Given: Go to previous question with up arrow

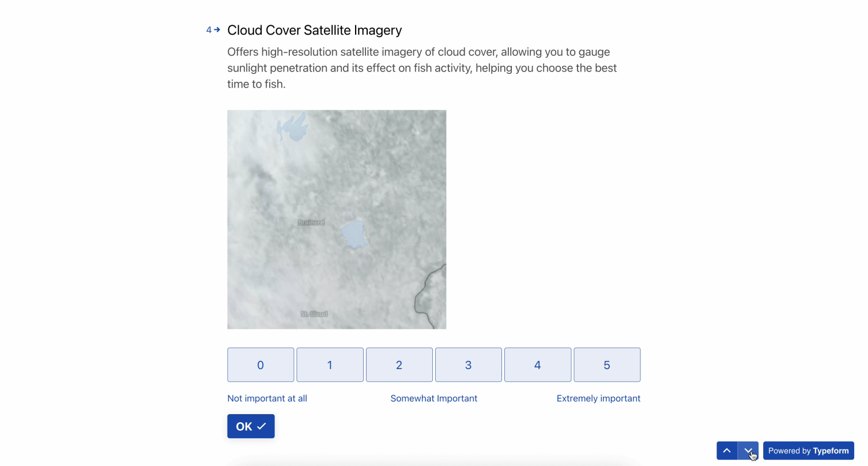Looking at the screenshot, I should (x=727, y=451).
